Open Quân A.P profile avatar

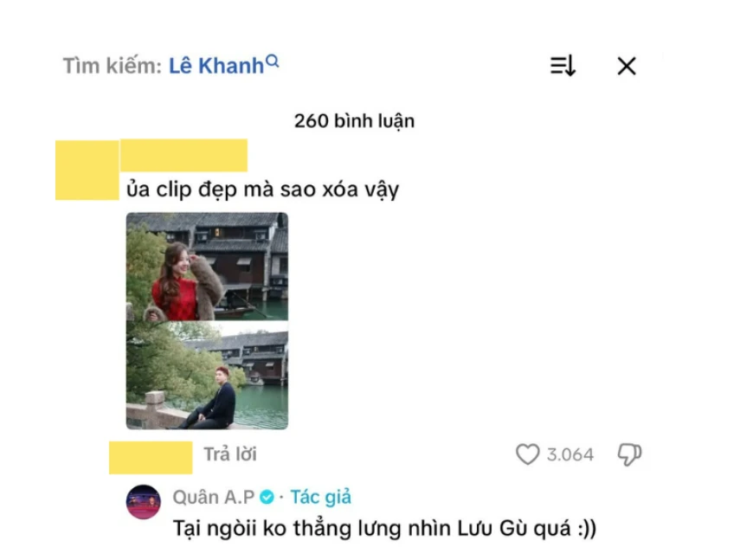(143, 502)
